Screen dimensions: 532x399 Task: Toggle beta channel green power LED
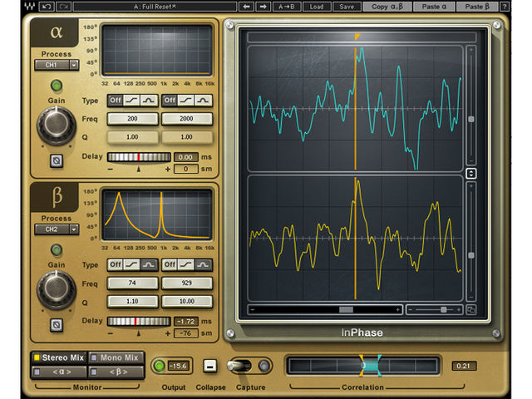pos(57,249)
